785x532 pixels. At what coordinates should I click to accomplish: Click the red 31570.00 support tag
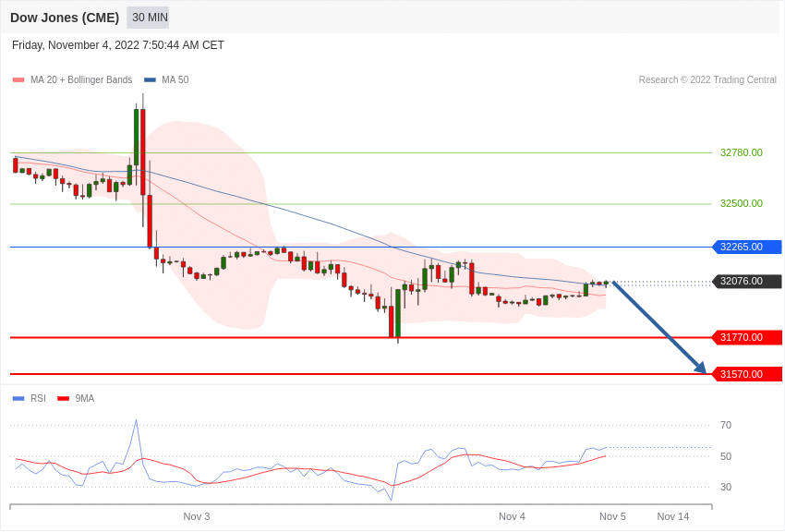click(x=747, y=374)
